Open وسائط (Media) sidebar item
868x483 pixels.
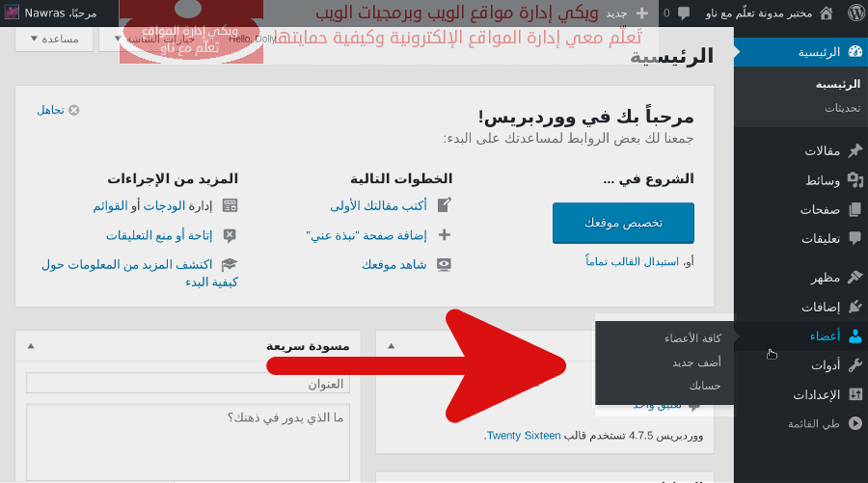(823, 180)
